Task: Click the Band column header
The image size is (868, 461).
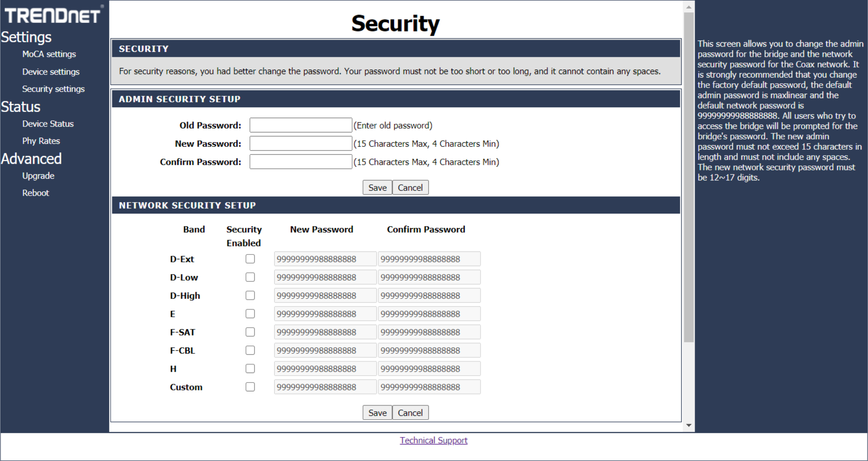Action: [194, 229]
